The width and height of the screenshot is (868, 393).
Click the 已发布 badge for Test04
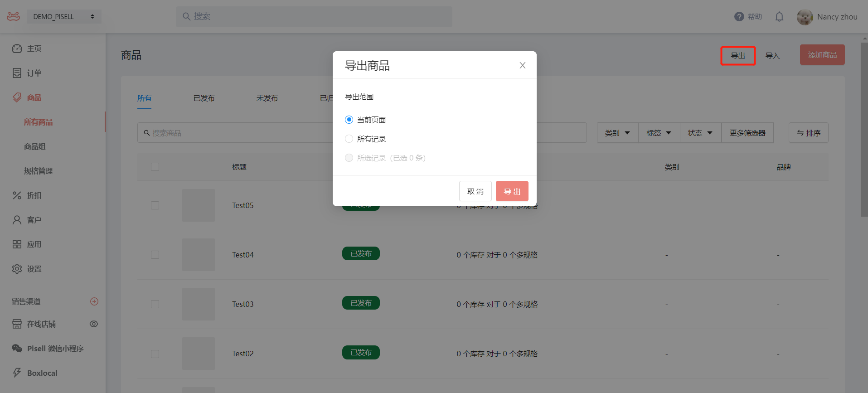tap(361, 253)
